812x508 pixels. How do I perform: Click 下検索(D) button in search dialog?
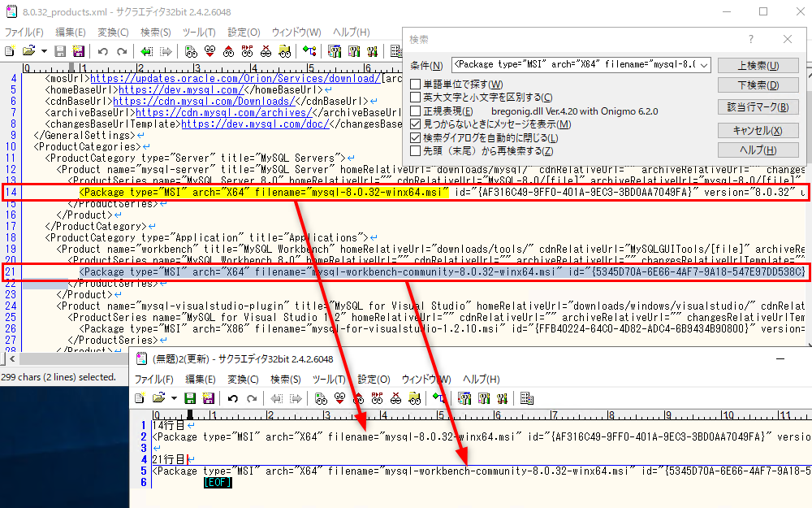(x=758, y=85)
